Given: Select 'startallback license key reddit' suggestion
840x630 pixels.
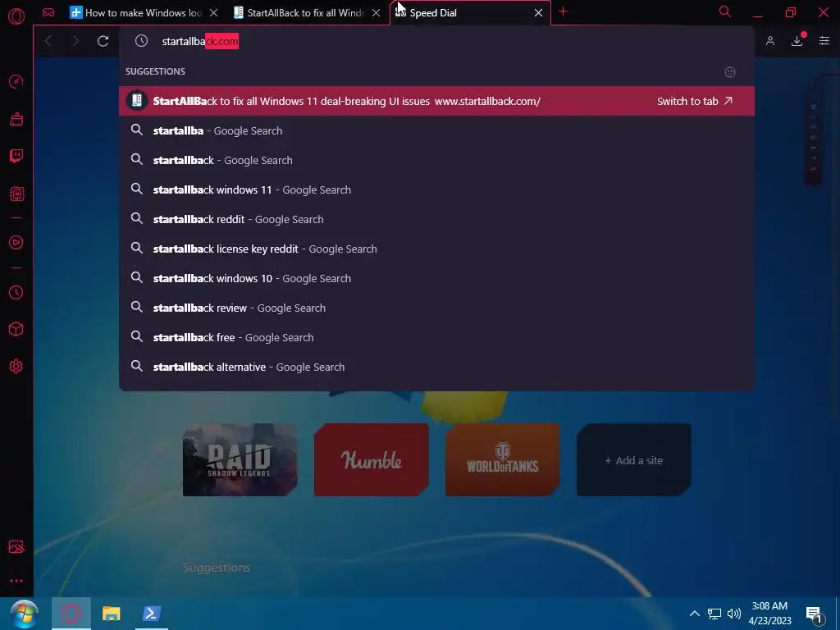Looking at the screenshot, I should click(x=436, y=249).
